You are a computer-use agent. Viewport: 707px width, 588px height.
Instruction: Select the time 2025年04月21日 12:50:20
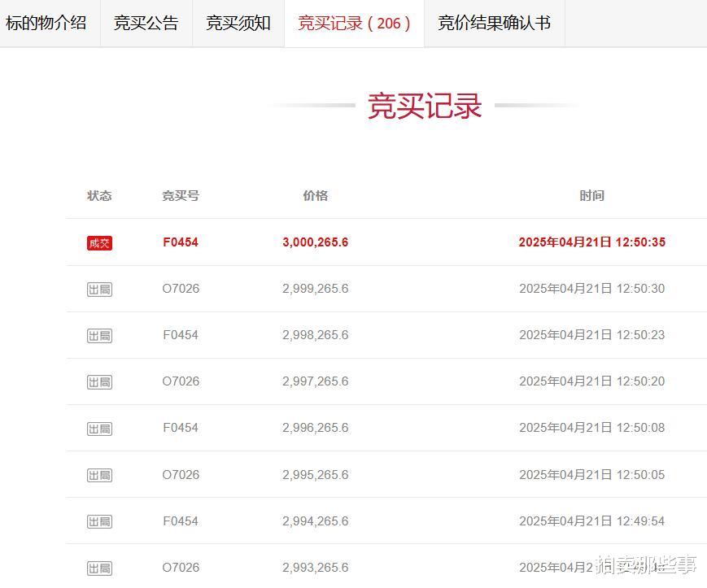591,381
